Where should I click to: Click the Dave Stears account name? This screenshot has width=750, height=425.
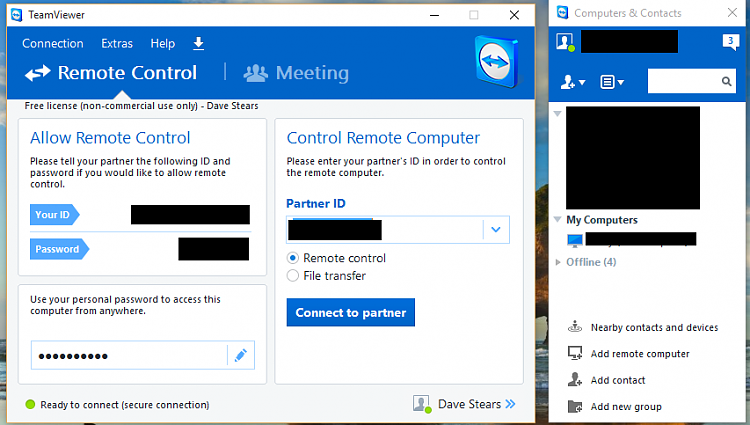469,404
